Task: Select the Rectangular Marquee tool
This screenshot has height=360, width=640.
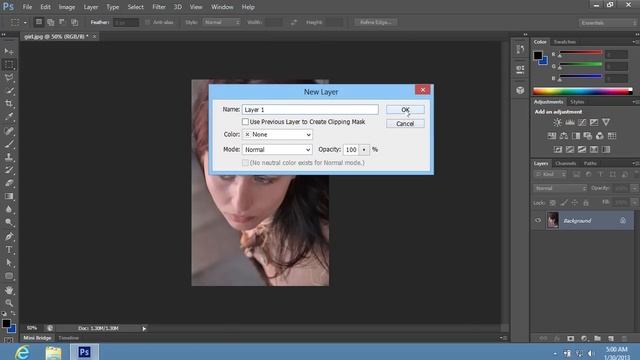Action: tap(9, 64)
